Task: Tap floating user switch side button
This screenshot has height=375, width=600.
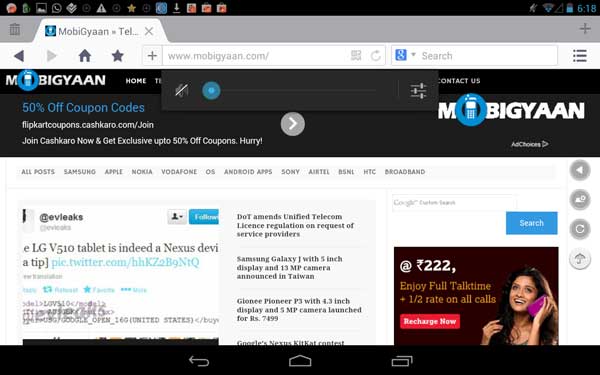Action: 580,199
